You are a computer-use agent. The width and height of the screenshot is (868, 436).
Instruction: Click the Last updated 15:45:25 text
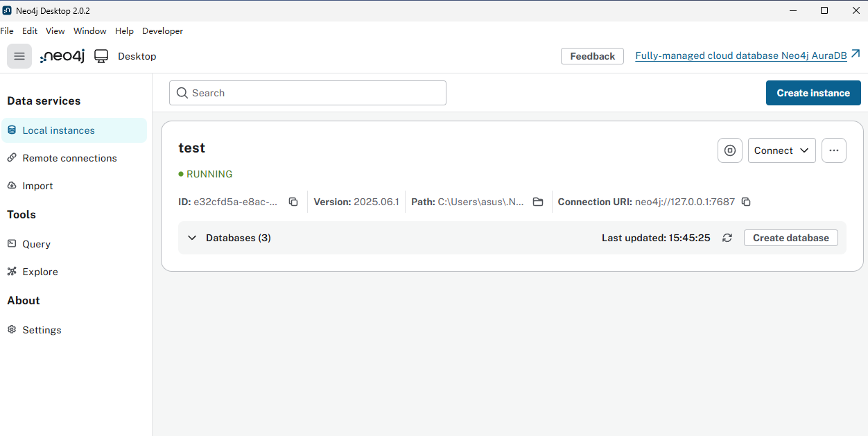(x=656, y=238)
